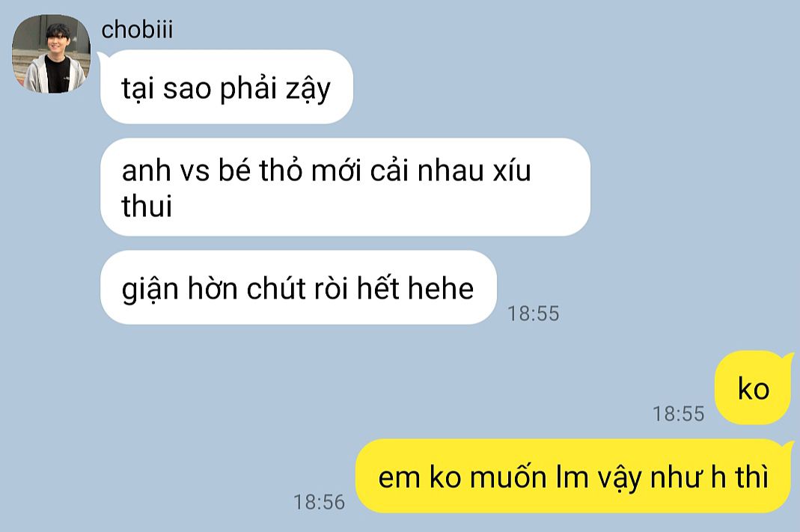Open chobiii's profile picture
The height and width of the screenshot is (532, 800).
[51, 54]
